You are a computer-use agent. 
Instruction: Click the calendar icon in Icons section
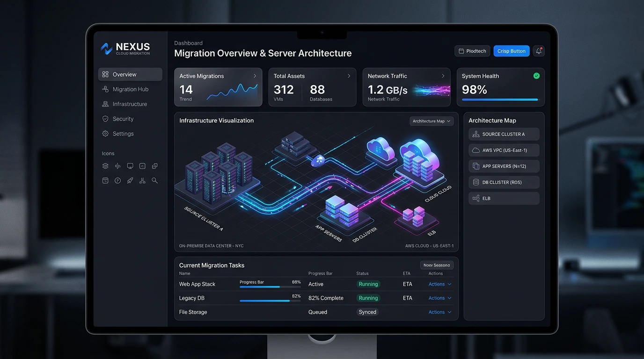coord(105,180)
